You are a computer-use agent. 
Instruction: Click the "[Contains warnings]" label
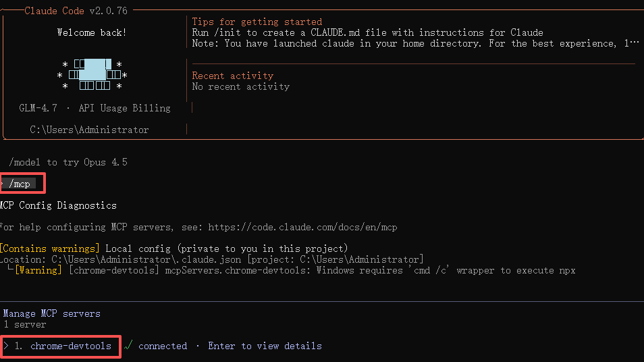[50, 249]
